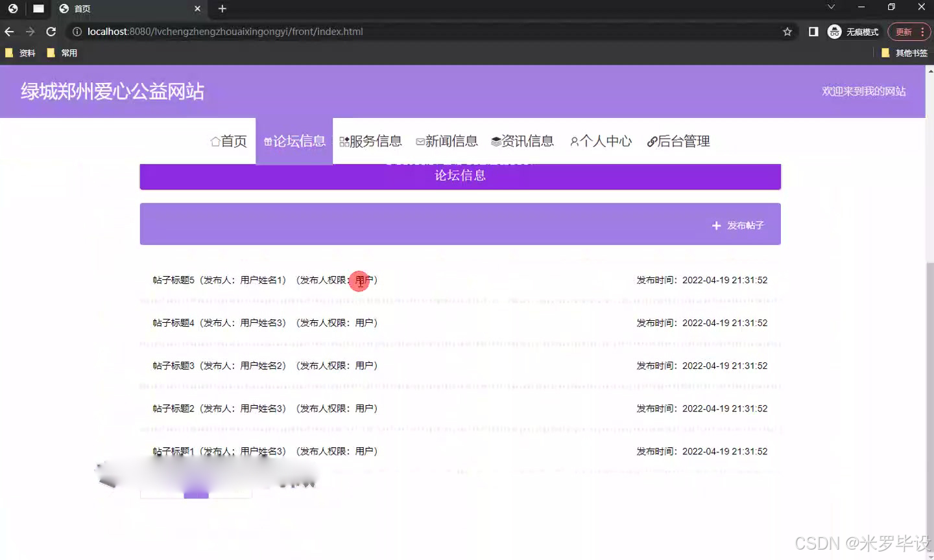Click the calendar icon next to 论坛信息

point(267,141)
